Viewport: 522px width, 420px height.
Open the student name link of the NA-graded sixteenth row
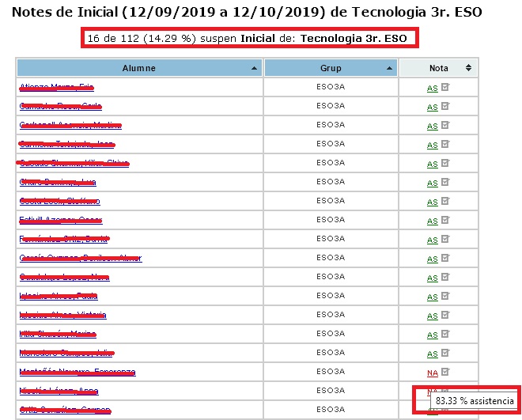click(x=78, y=372)
